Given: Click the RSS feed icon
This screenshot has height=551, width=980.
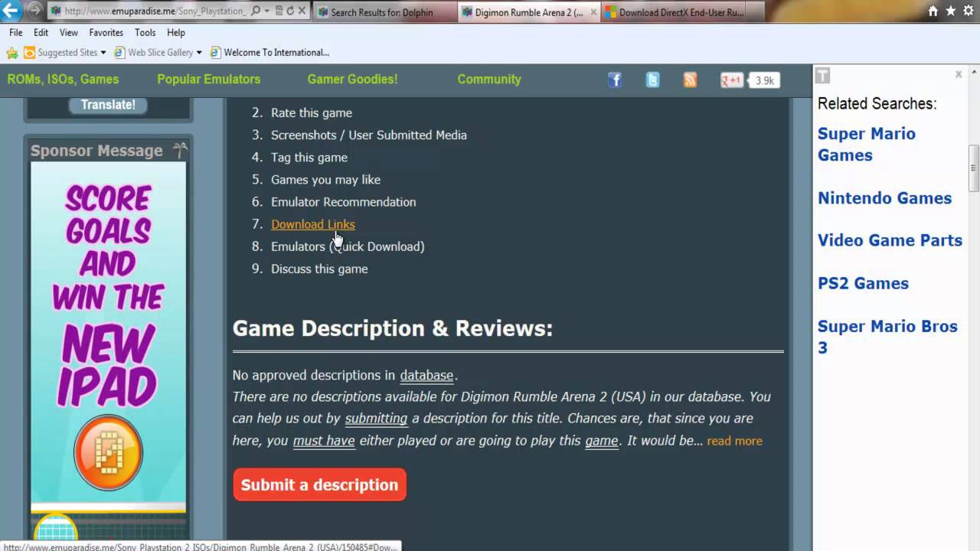Looking at the screenshot, I should coord(690,80).
